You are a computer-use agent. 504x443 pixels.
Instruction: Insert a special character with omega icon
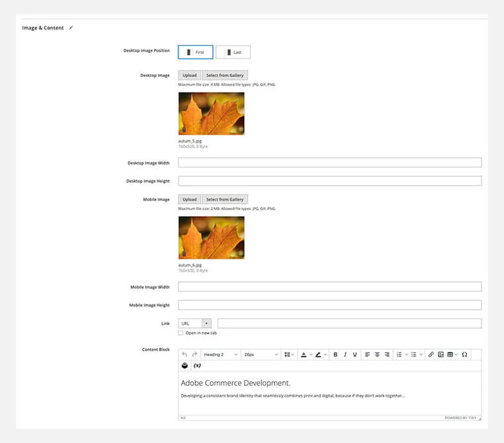coord(464,354)
